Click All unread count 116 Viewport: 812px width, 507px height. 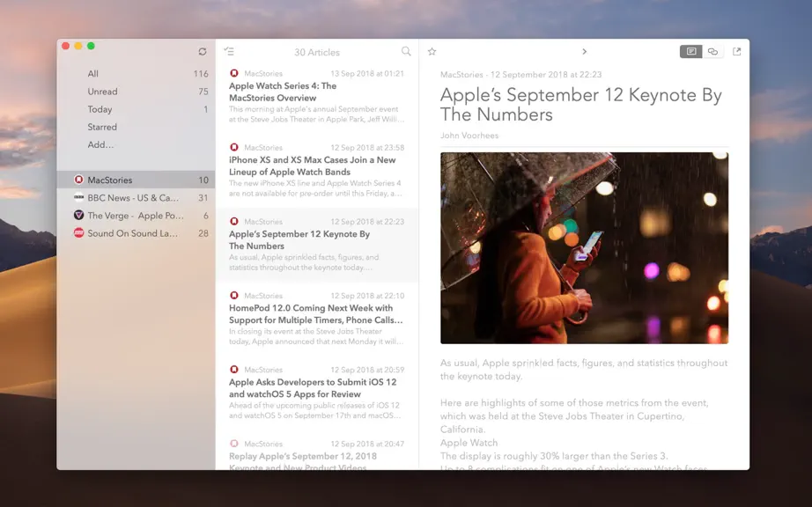coord(201,74)
